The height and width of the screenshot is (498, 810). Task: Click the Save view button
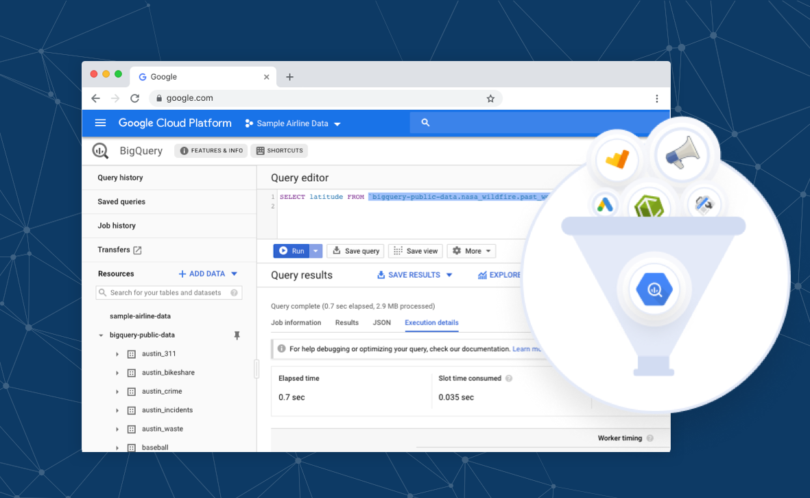(x=416, y=251)
